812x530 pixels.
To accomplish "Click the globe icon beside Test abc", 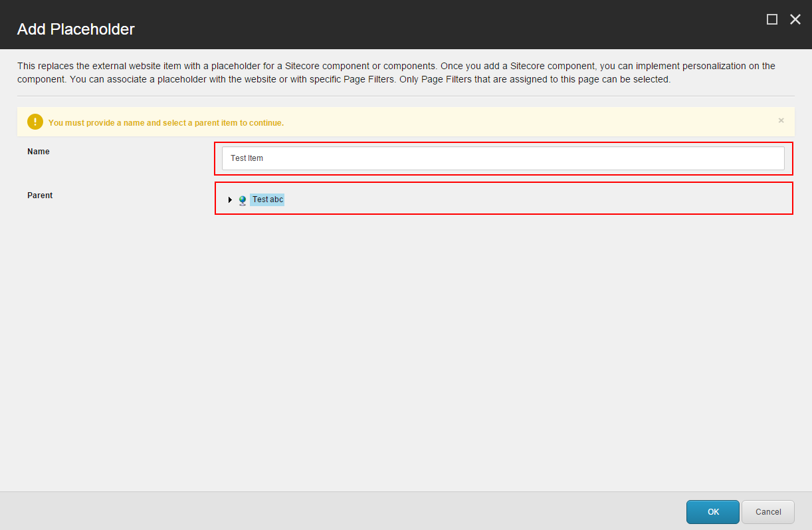I will [x=243, y=200].
